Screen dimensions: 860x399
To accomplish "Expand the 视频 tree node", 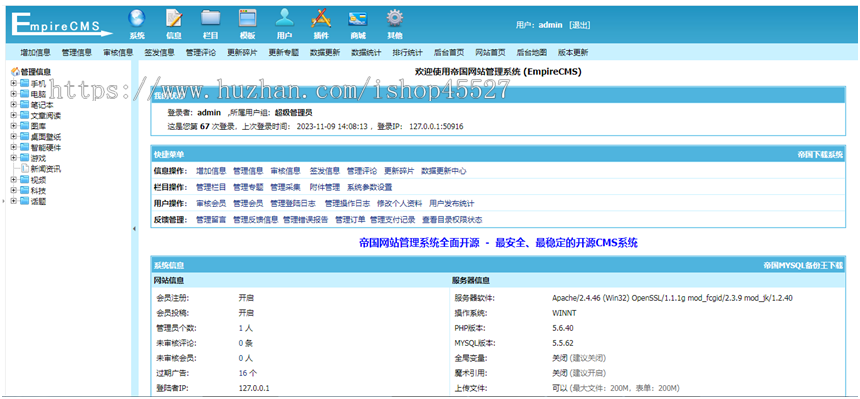I will [14, 179].
